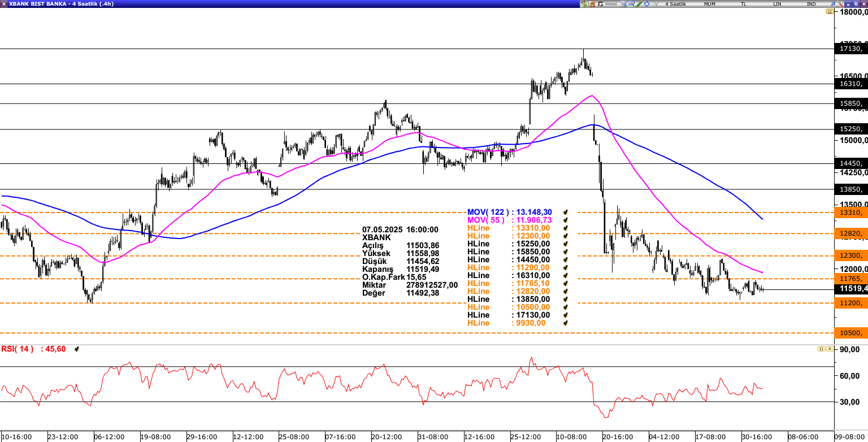This screenshot has width=868, height=442.
Task: Click the pulse waveform icon
Action: click(x=654, y=4)
